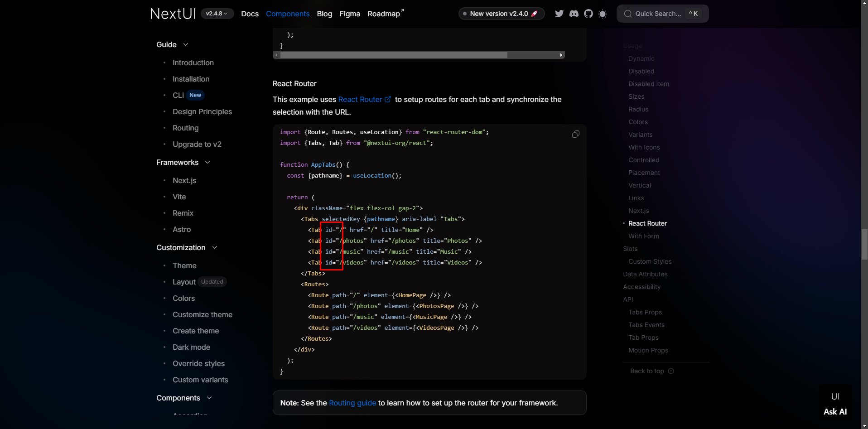Jump to Sizes section
Viewport: 868px width, 429px height.
click(x=636, y=96)
